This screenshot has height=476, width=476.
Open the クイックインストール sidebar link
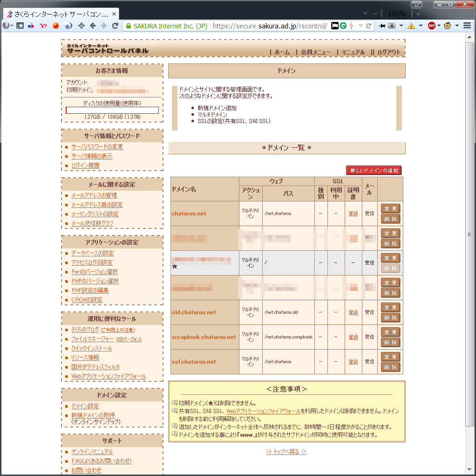[92, 348]
